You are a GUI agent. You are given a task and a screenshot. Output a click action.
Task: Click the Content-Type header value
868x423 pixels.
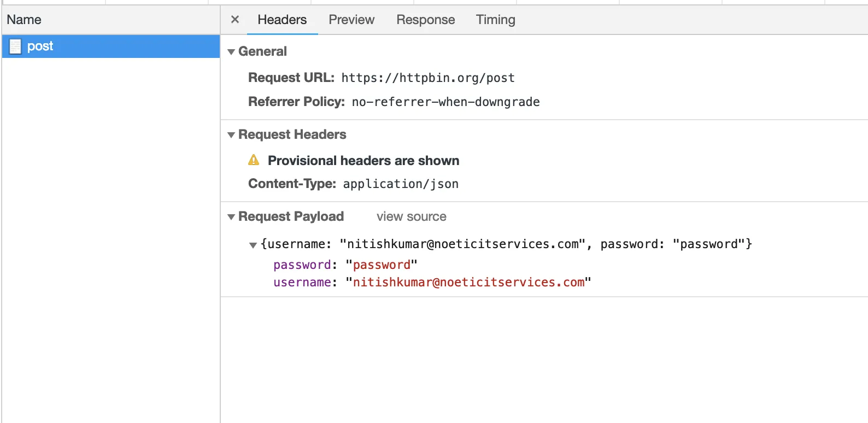coord(401,184)
